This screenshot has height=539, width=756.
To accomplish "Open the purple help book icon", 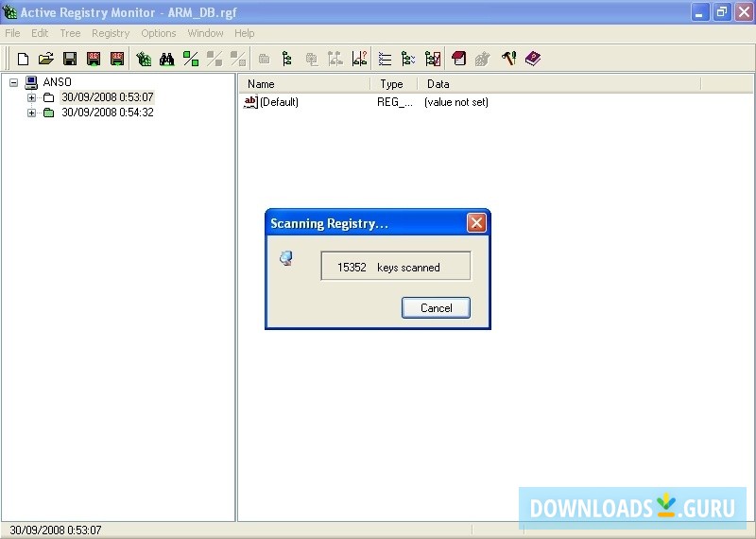I will pos(533,59).
